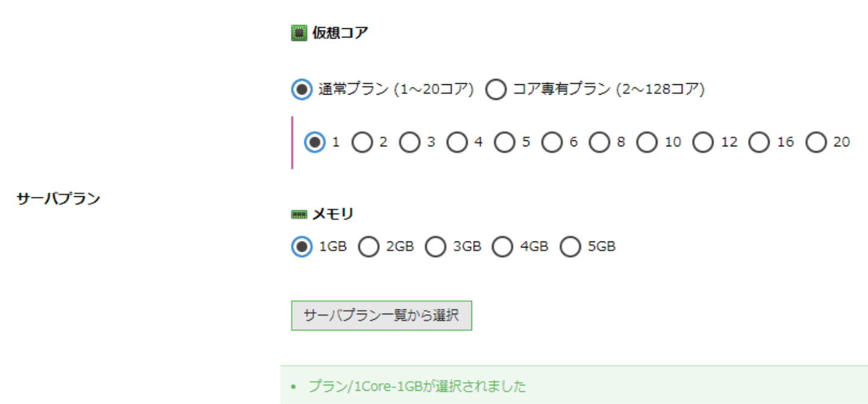Image resolution: width=868 pixels, height=404 pixels.
Task: Pick the 6 core option
Action: (x=552, y=143)
